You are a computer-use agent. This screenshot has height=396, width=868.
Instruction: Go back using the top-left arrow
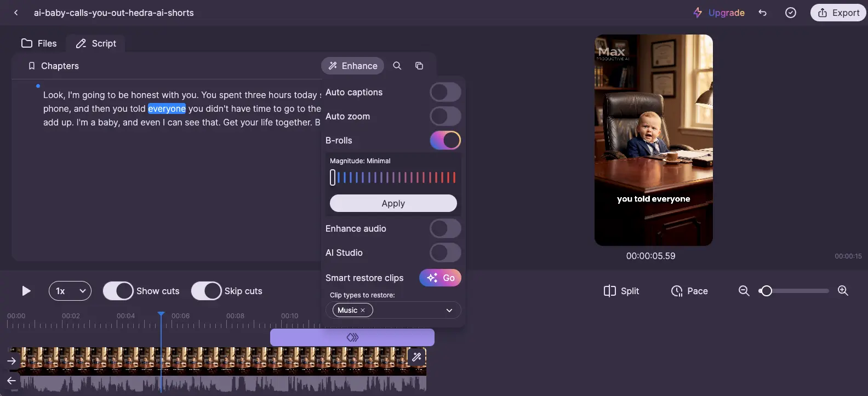16,13
